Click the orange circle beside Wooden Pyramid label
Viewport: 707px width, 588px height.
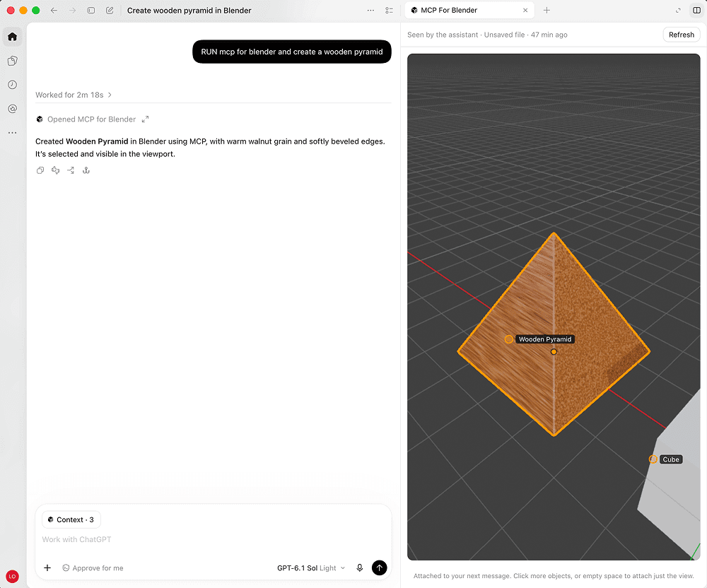click(x=508, y=339)
